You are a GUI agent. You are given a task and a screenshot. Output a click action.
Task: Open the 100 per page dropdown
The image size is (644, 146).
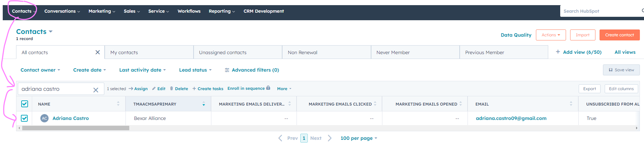(x=358, y=138)
